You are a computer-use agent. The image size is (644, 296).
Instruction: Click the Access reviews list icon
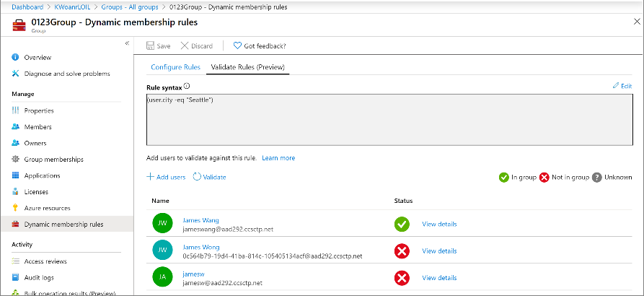pos(16,261)
